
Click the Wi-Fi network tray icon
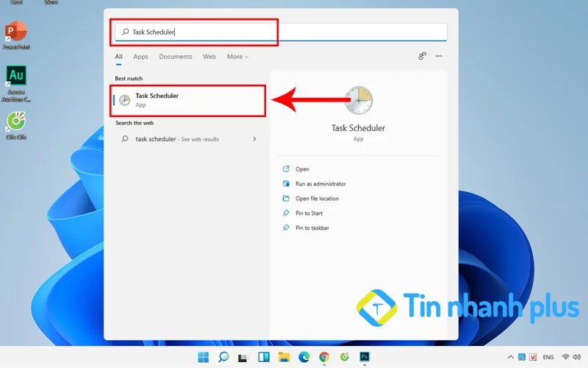566,357
